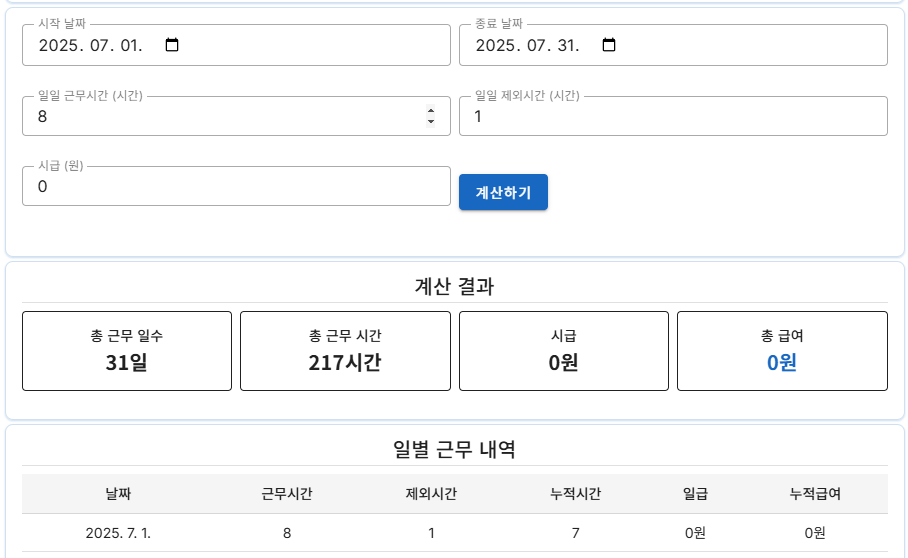This screenshot has width=908, height=558.
Task: Click the 계산하기 button
Action: click(x=503, y=192)
